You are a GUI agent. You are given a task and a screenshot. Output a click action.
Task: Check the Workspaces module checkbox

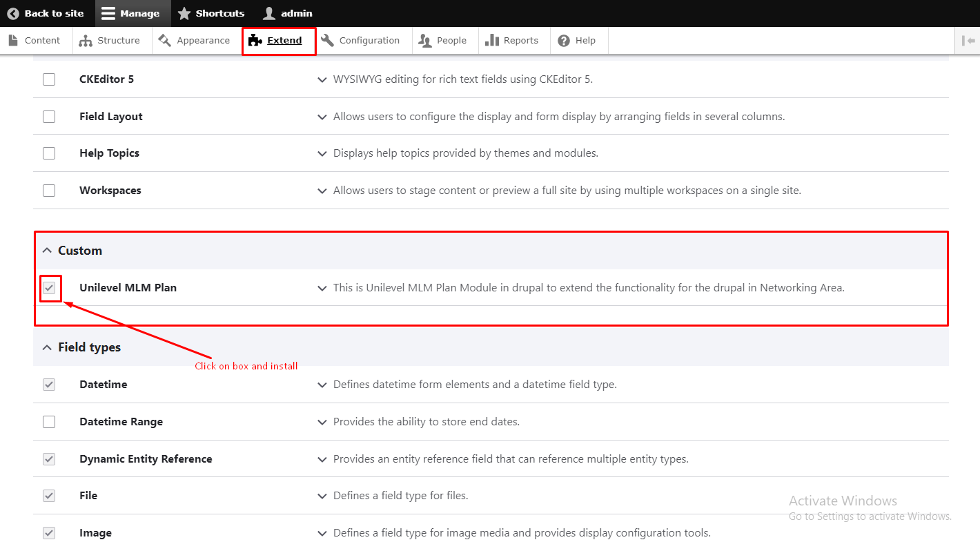point(49,191)
